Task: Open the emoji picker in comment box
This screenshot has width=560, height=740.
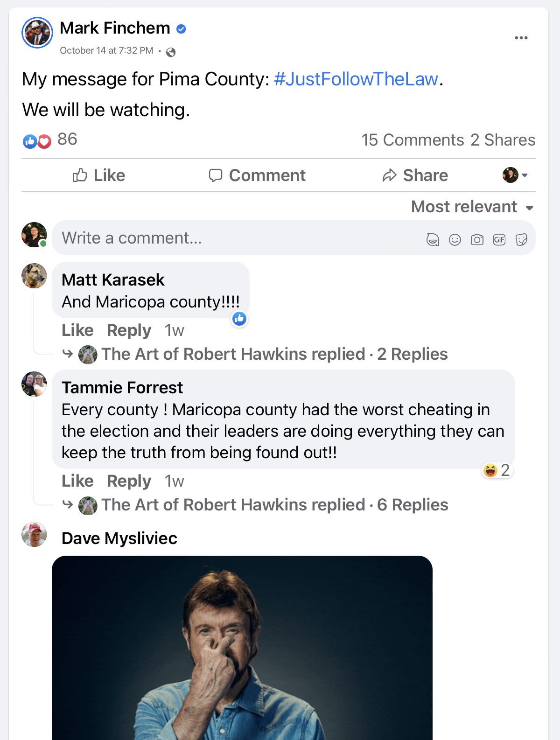Action: click(x=455, y=240)
